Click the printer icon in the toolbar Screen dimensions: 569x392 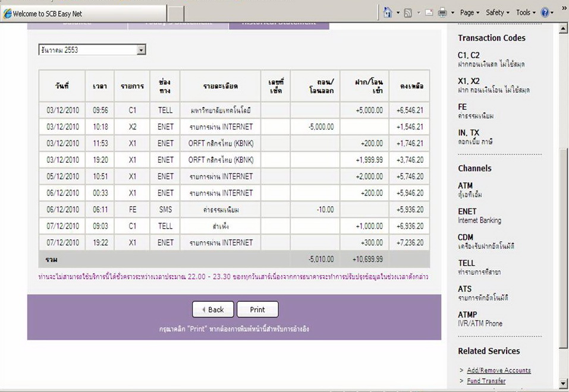pyautogui.click(x=442, y=13)
